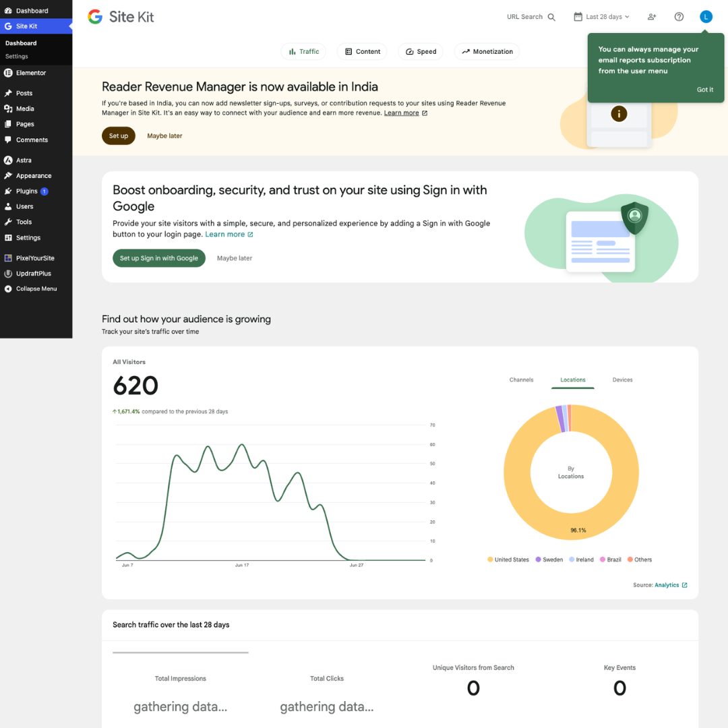Click the info icon in Reader Revenue illustration
The width and height of the screenshot is (728, 728).
619,114
